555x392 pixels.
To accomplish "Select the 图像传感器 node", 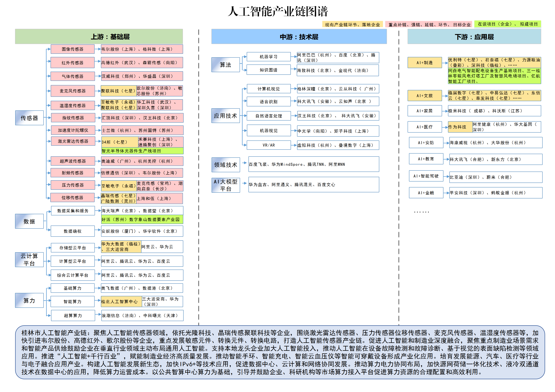I will [x=73, y=49].
